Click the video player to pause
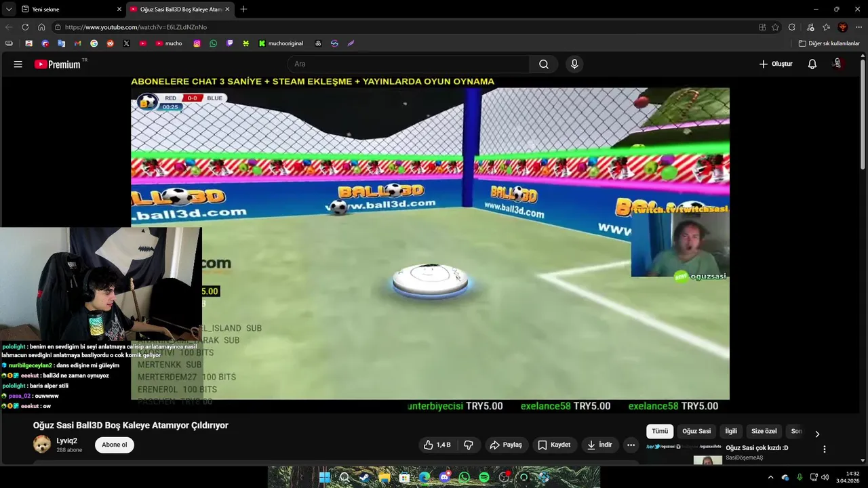Image resolution: width=868 pixels, height=488 pixels. [430, 244]
